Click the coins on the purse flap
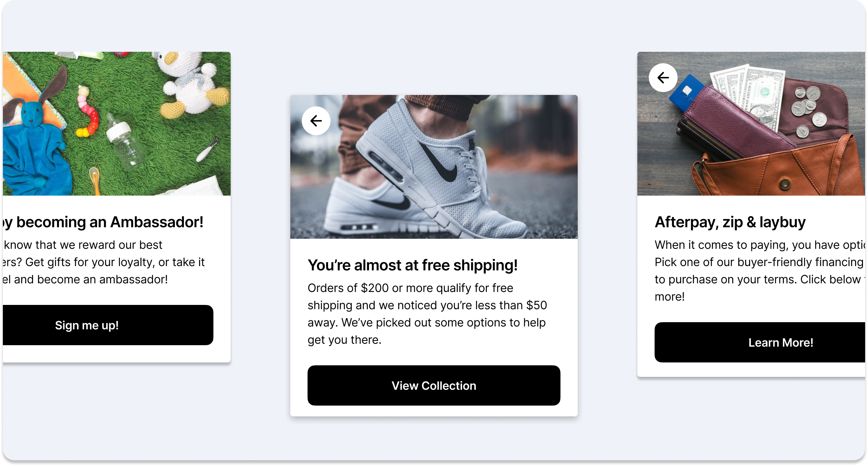Viewport: 868px width, 466px height. 809,111
